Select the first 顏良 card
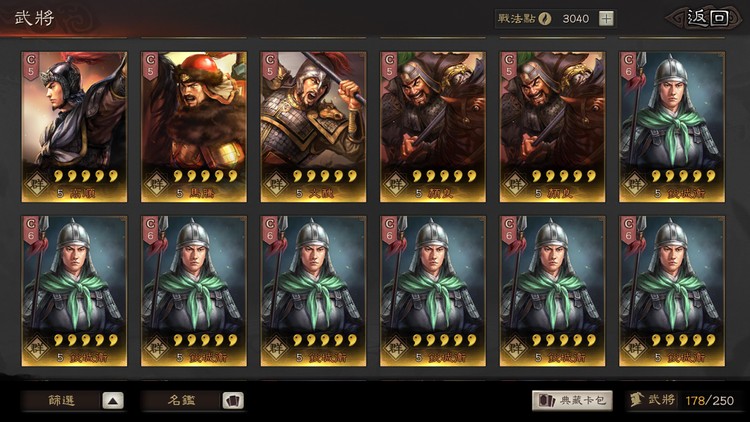 [433, 127]
